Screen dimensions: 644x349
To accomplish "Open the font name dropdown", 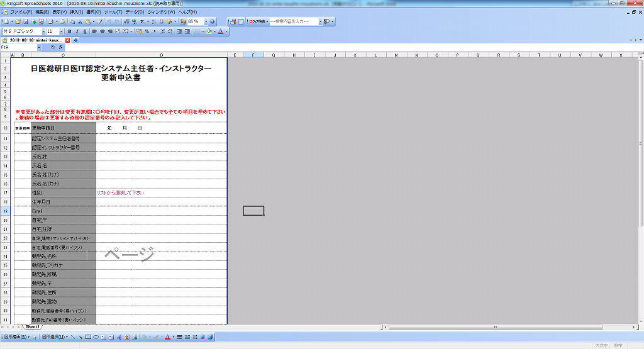I will pyautogui.click(x=43, y=31).
